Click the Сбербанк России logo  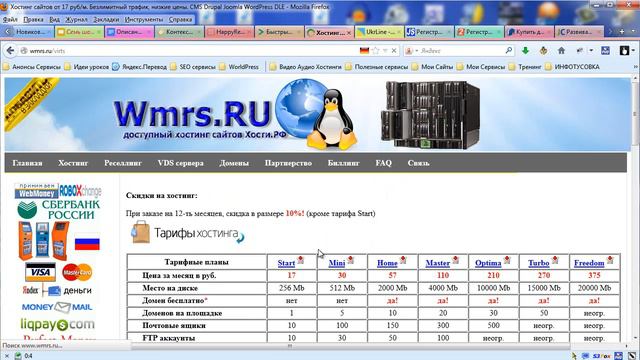coord(59,210)
